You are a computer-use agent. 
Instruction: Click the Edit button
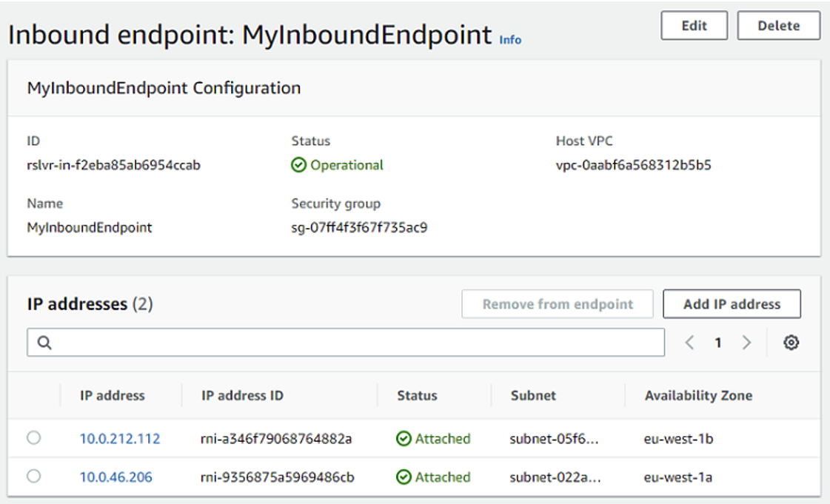(x=694, y=25)
